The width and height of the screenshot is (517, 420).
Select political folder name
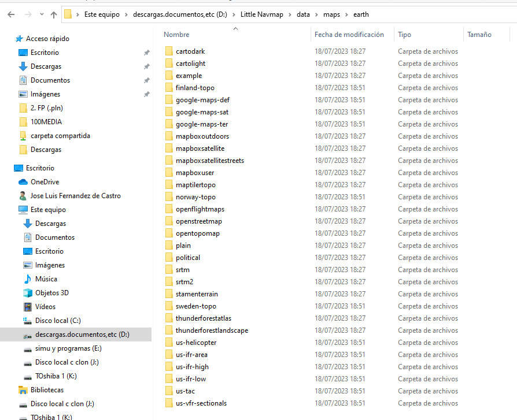(x=187, y=258)
